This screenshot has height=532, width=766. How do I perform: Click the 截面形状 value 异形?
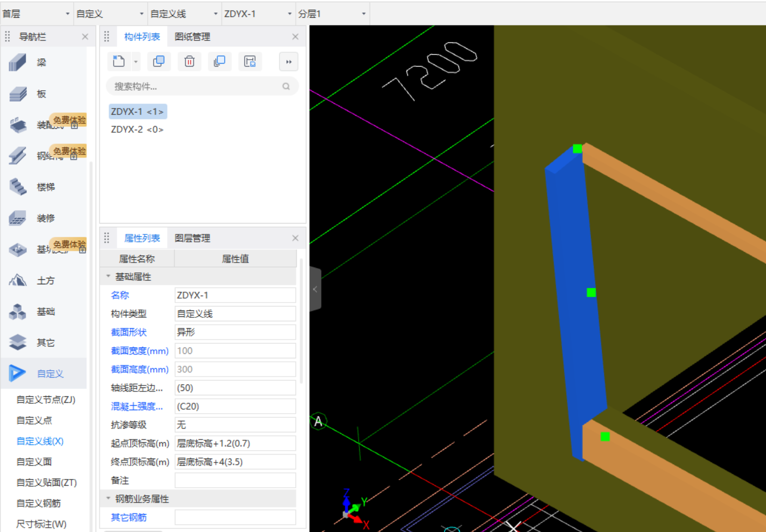coord(235,332)
